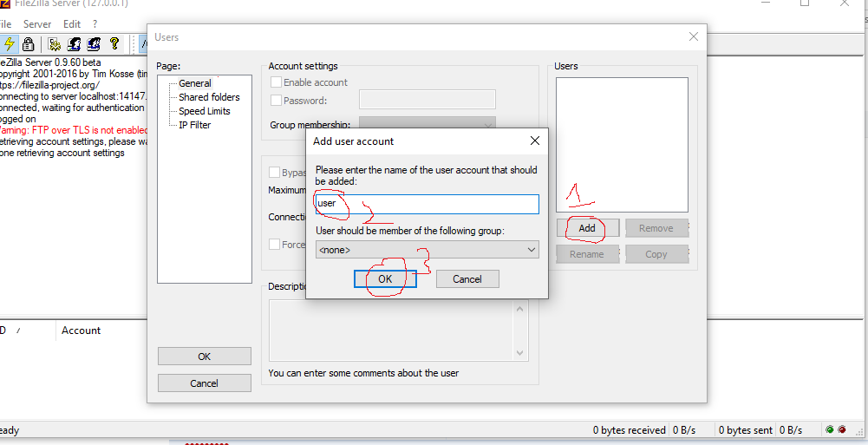Select Shared folders in the Page tree
This screenshot has width=868, height=445.
(209, 97)
